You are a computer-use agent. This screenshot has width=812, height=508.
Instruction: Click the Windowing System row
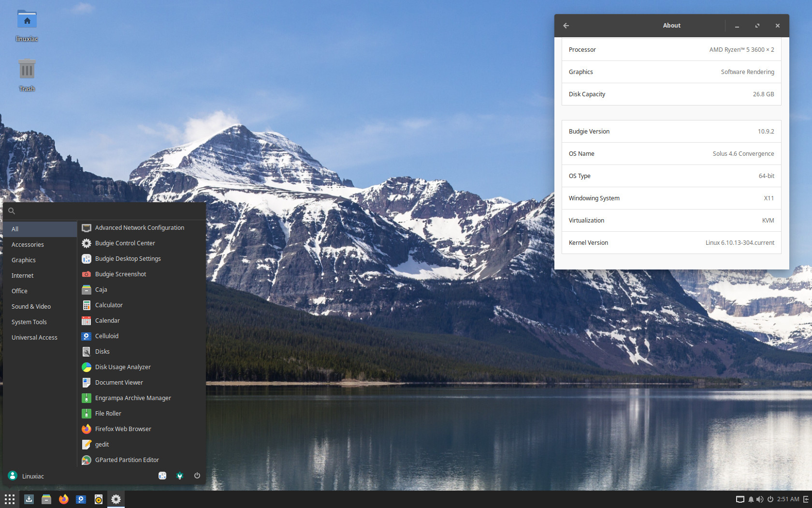point(671,198)
